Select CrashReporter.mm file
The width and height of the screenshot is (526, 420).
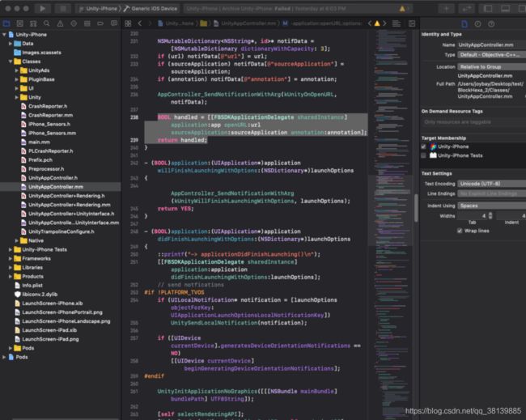(50, 116)
